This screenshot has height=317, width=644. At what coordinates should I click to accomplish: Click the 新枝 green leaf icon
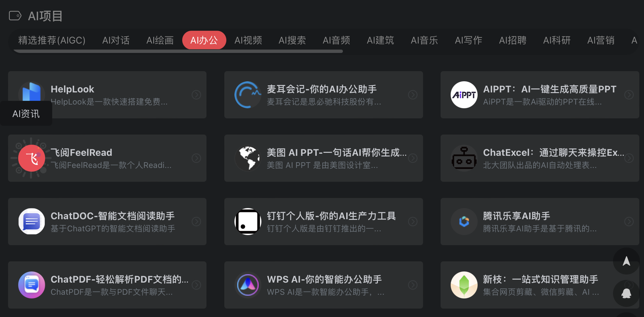click(x=464, y=285)
